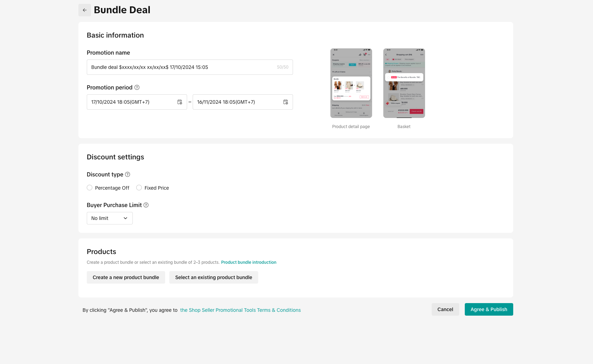Click the Promotion period help icon
Image resolution: width=593 pixels, height=364 pixels.
pyautogui.click(x=137, y=87)
